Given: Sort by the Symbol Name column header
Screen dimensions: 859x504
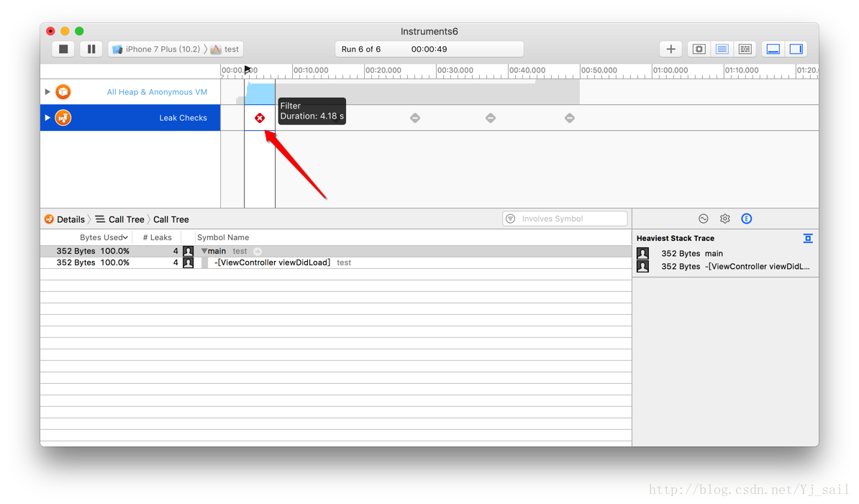Looking at the screenshot, I should click(223, 237).
